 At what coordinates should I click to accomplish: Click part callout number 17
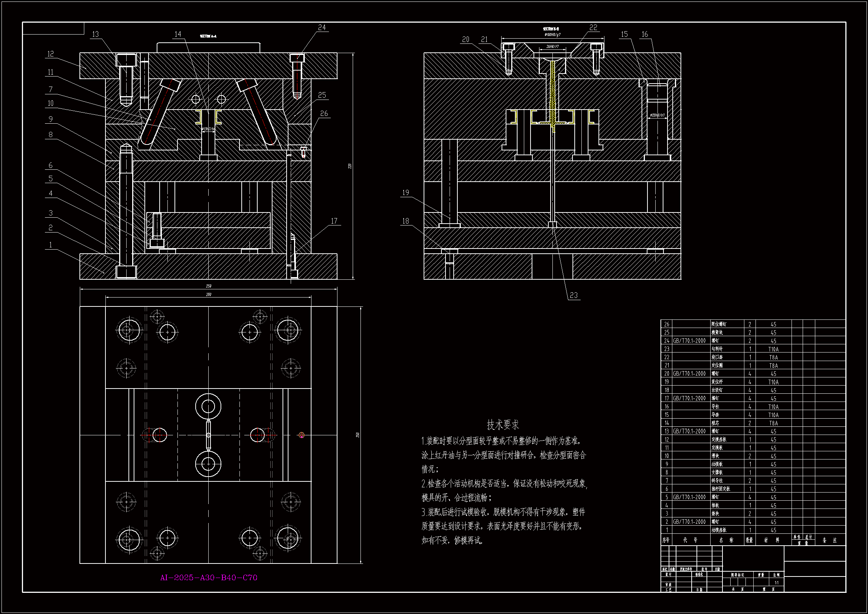[x=334, y=221]
